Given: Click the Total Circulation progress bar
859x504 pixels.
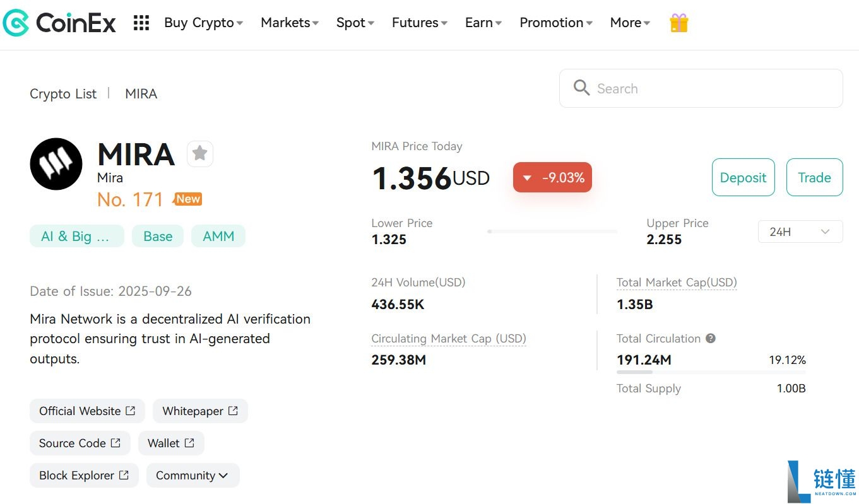Looking at the screenshot, I should click(x=711, y=372).
